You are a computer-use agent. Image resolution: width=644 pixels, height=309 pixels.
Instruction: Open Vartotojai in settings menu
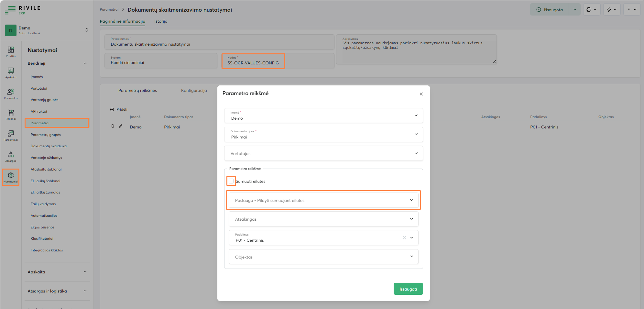click(x=39, y=88)
